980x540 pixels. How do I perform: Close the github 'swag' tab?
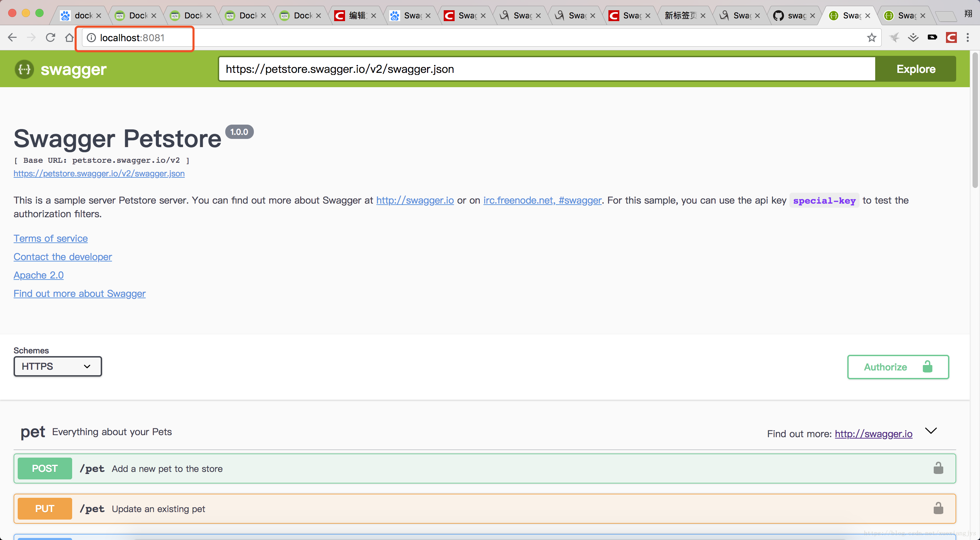812,16
